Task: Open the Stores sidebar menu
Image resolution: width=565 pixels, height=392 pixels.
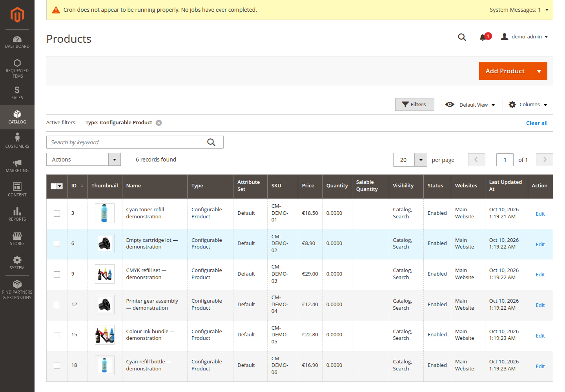Action: [17, 239]
